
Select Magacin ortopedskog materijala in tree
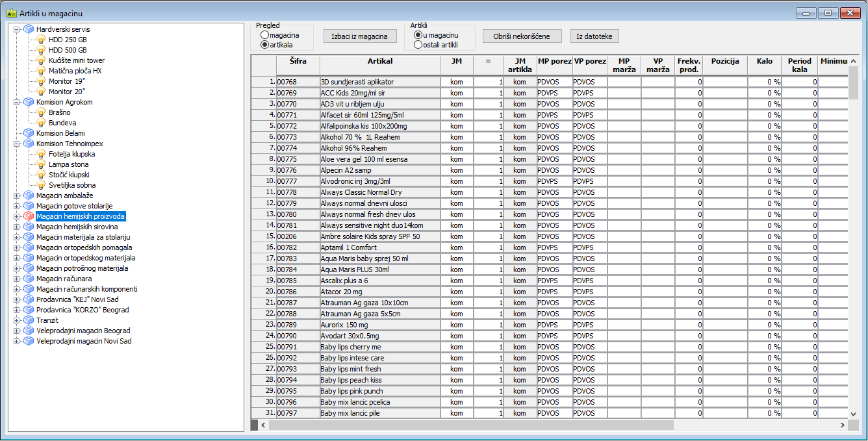[x=86, y=258]
